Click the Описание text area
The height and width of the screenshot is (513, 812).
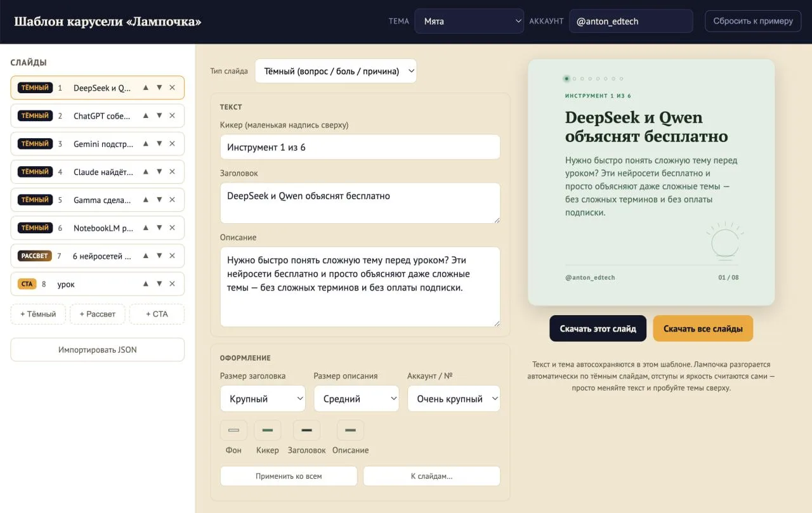click(x=360, y=287)
